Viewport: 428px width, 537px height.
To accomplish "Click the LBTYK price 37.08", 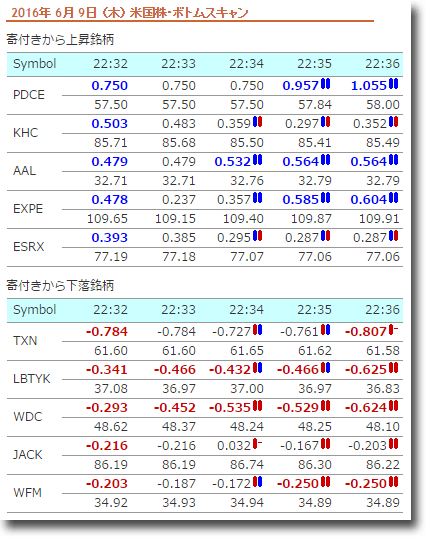I will coord(111,389).
